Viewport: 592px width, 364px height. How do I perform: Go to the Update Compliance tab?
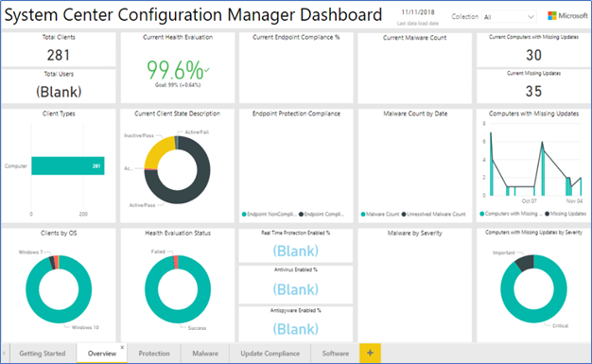pos(270,354)
